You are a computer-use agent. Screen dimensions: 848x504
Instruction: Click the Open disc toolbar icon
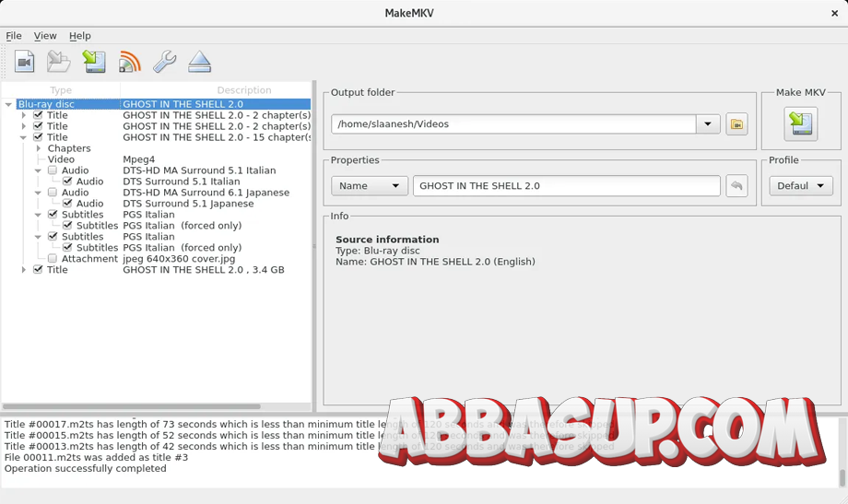(58, 62)
